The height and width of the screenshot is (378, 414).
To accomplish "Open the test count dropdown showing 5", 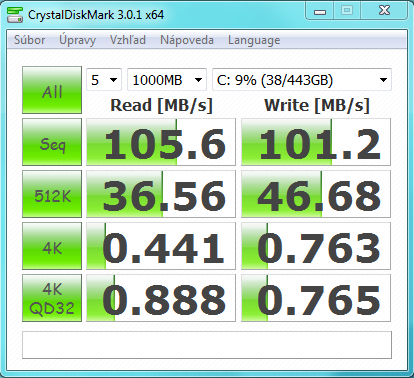I will click(x=104, y=80).
